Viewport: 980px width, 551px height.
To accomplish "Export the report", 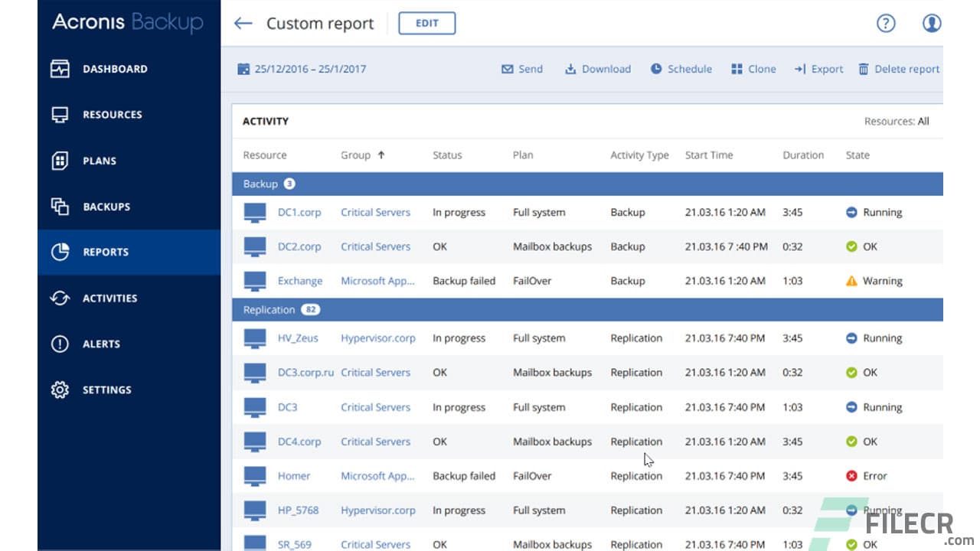I will pos(818,69).
